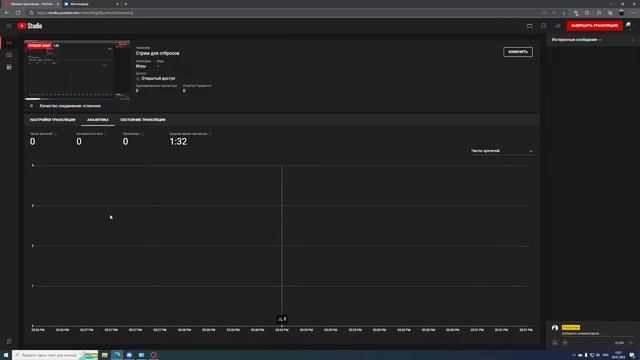Click the emoji icon below chat input
Screen dimensions: 640x360
point(555,343)
